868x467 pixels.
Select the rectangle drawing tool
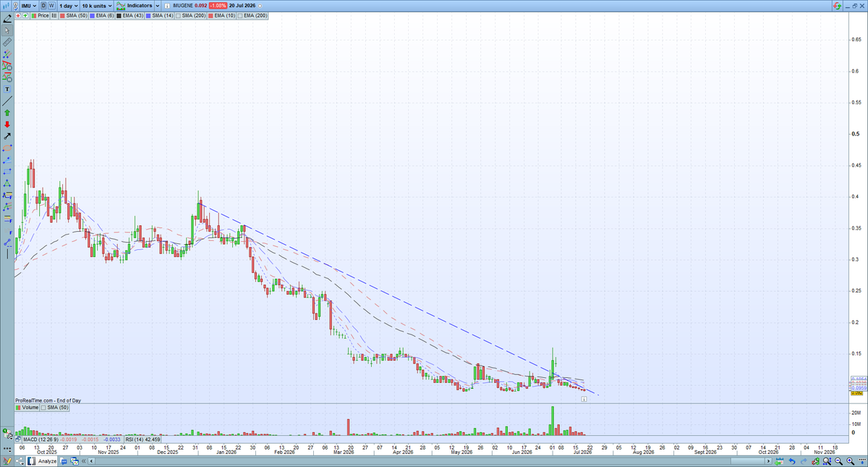tap(7, 171)
